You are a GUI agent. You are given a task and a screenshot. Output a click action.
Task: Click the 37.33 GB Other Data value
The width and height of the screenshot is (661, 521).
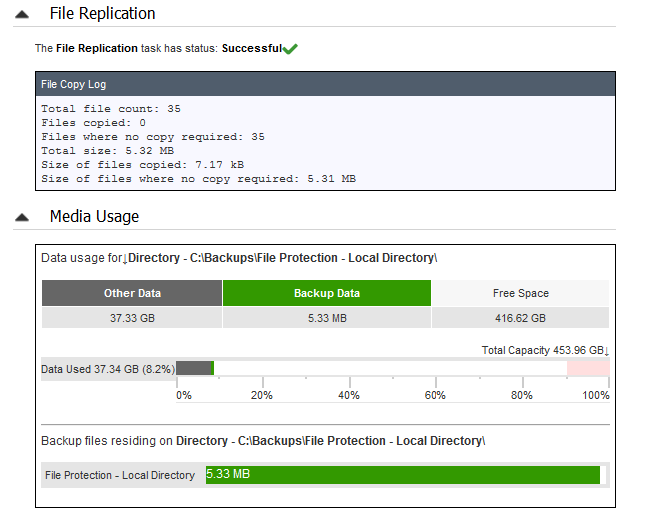(x=132, y=318)
